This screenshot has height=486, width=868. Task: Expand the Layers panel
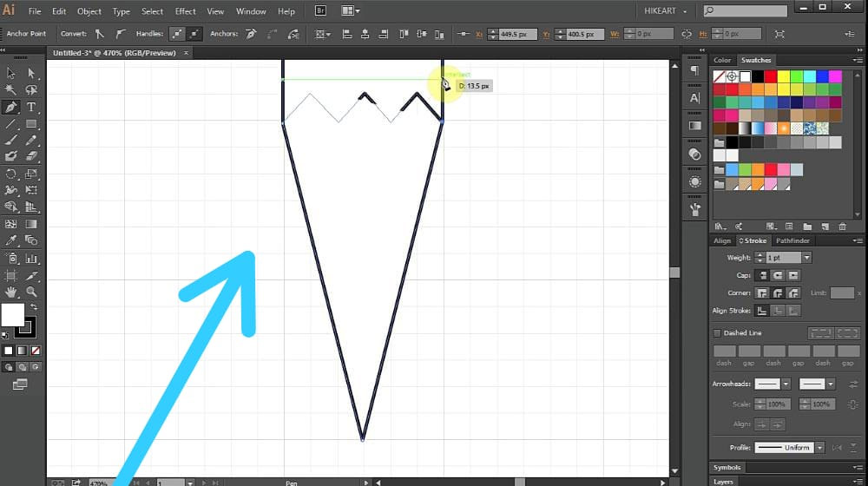coord(723,482)
